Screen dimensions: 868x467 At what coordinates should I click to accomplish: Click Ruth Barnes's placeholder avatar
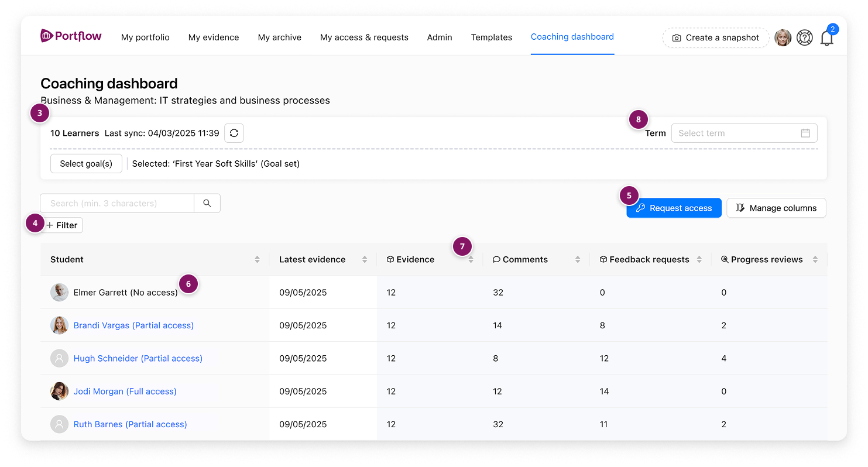(59, 424)
